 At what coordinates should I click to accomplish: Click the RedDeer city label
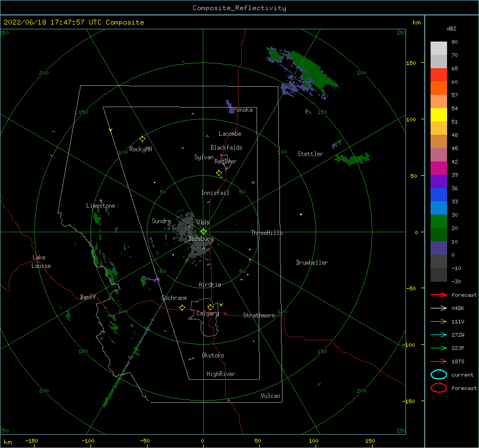tap(226, 161)
